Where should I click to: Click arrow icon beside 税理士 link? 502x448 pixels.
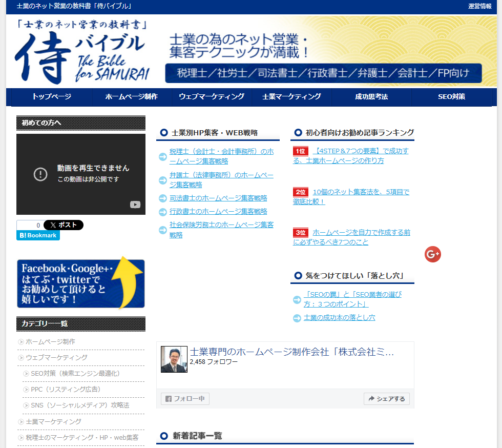coord(163,157)
